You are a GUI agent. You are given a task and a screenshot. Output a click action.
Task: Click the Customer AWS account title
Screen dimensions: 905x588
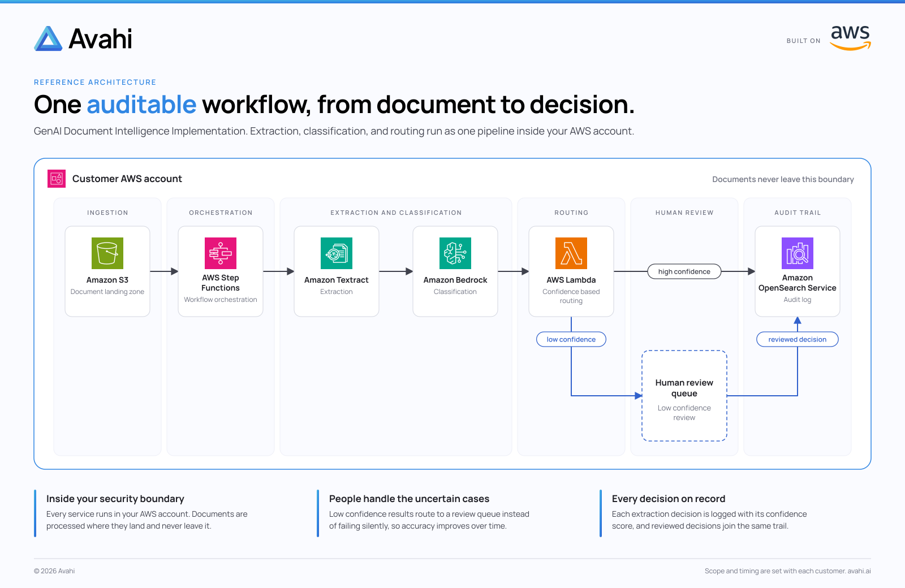coord(127,179)
